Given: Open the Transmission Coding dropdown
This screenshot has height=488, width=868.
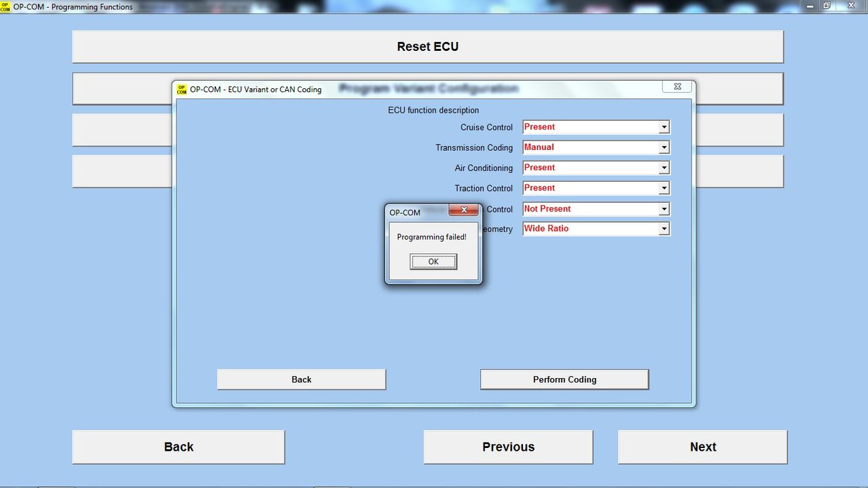Looking at the screenshot, I should 664,147.
